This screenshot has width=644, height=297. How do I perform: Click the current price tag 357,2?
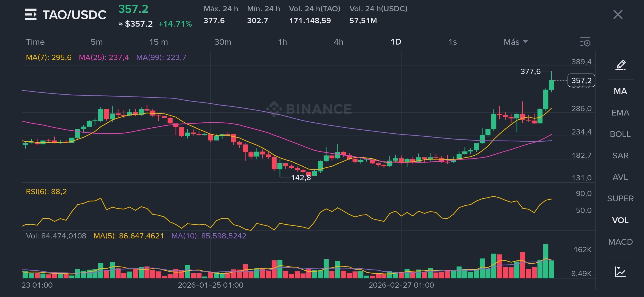point(581,81)
